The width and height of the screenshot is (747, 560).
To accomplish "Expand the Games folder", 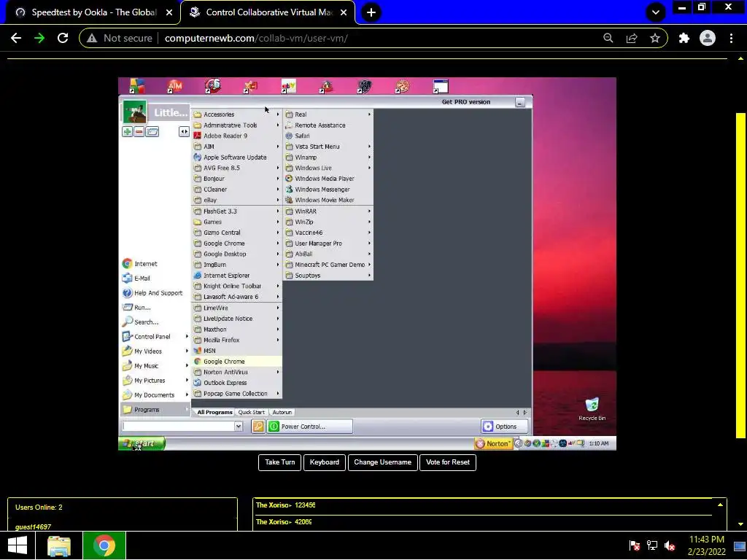I will pyautogui.click(x=237, y=222).
